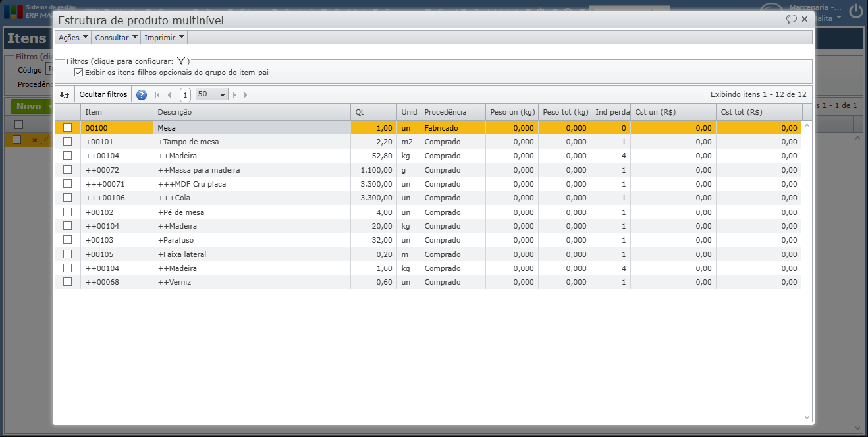Go to first page arrow
The width and height of the screenshot is (868, 437).
tap(157, 95)
